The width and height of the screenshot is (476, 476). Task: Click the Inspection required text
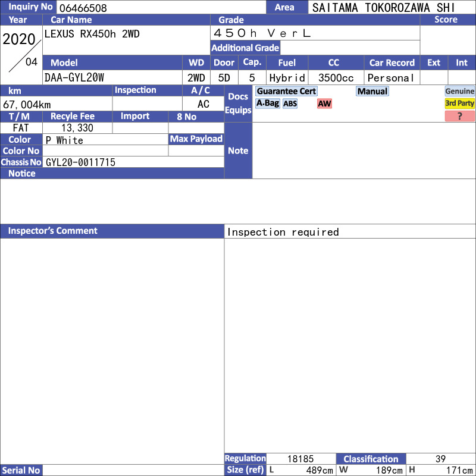tap(283, 232)
